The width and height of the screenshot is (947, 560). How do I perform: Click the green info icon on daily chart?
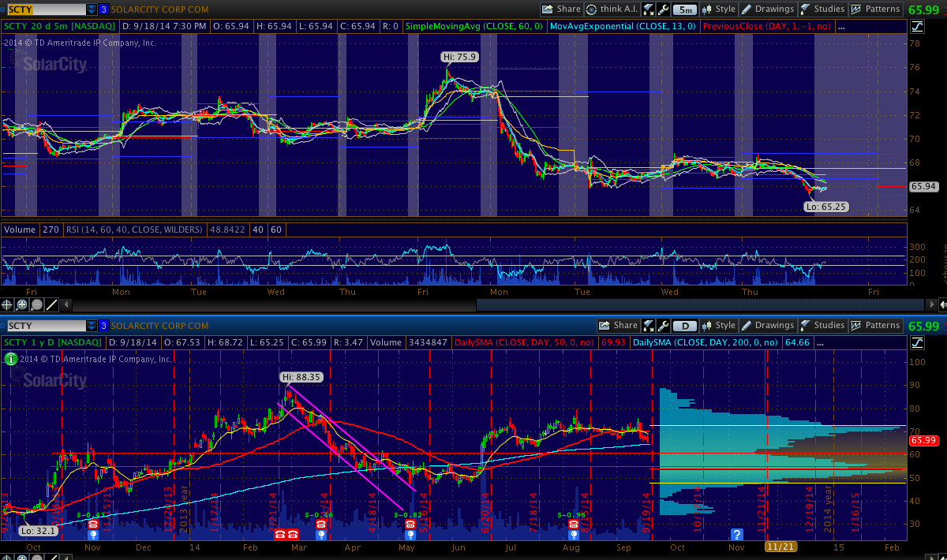click(10, 359)
